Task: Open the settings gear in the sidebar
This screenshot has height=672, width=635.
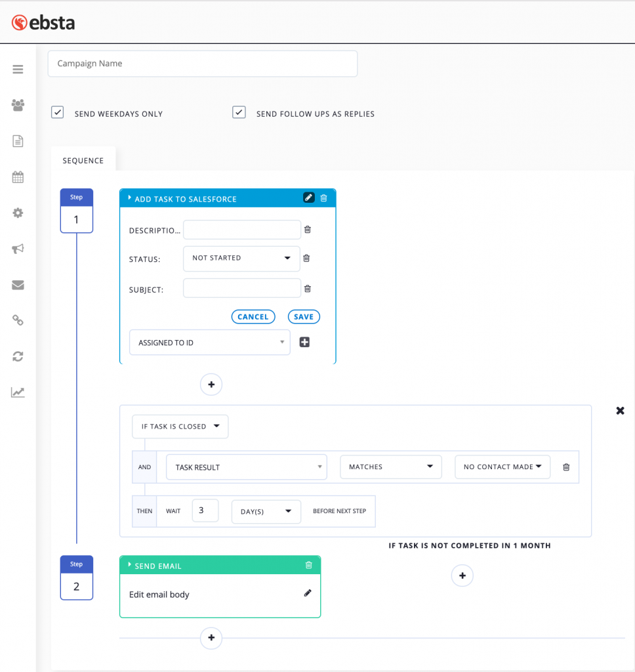Action: tap(18, 213)
